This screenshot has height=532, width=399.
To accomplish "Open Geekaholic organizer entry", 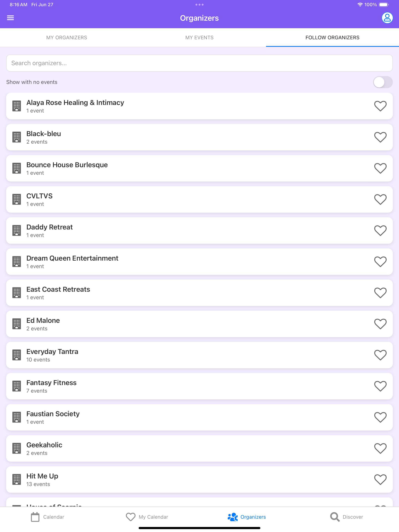I will pyautogui.click(x=199, y=448).
